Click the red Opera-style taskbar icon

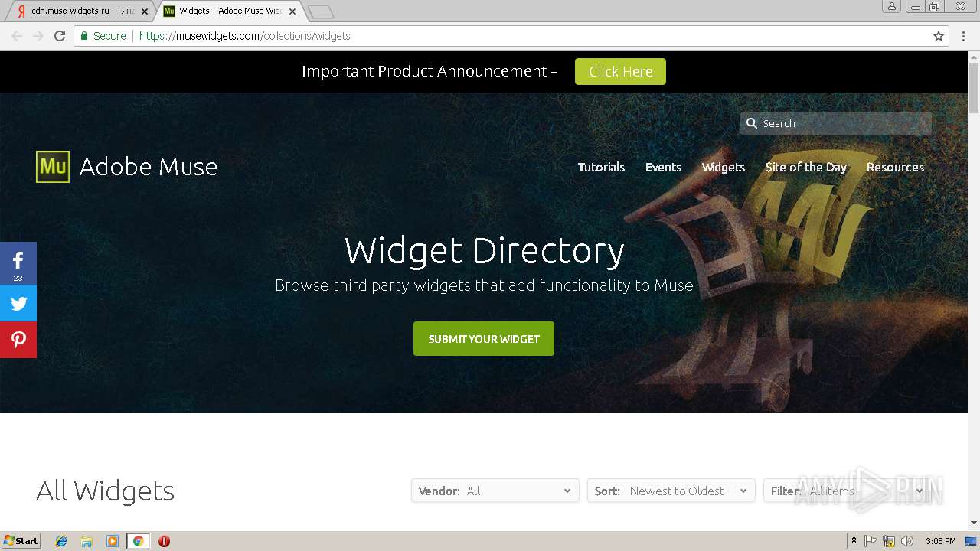tap(164, 541)
